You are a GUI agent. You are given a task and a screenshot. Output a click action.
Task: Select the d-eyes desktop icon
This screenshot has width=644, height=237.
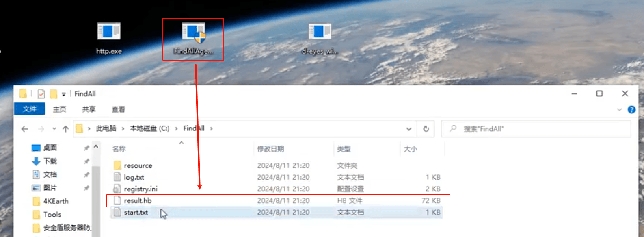click(320, 38)
